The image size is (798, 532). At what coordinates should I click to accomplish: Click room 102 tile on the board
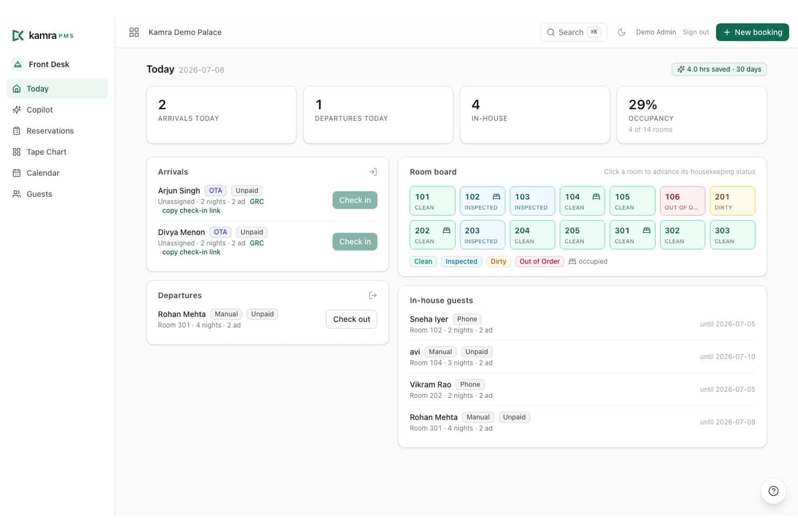click(482, 201)
